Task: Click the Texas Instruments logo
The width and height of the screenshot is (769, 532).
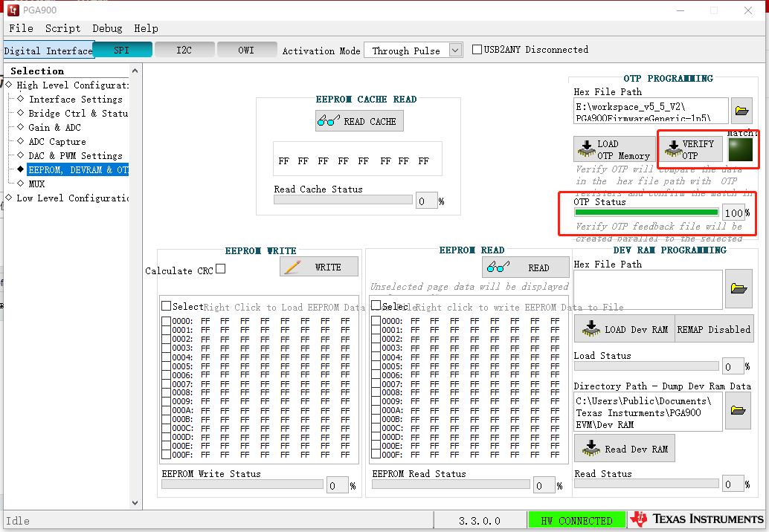Action: tap(697, 519)
